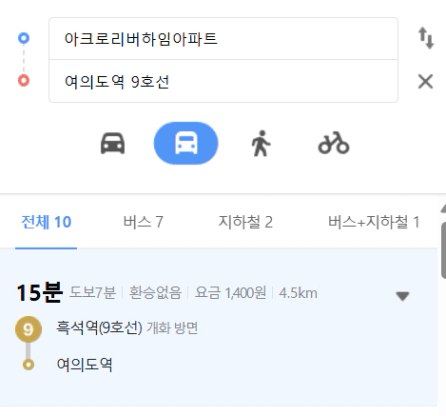Image resolution: width=446 pixels, height=416 pixels.
Task: Click 여의도역 arrival station
Action: coord(84,364)
